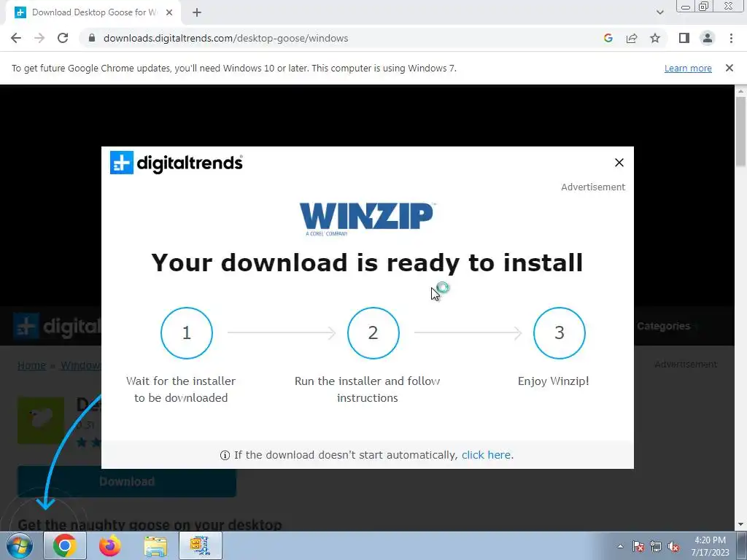Close the WinZip advertisement dialog
The height and width of the screenshot is (560, 747).
(619, 163)
